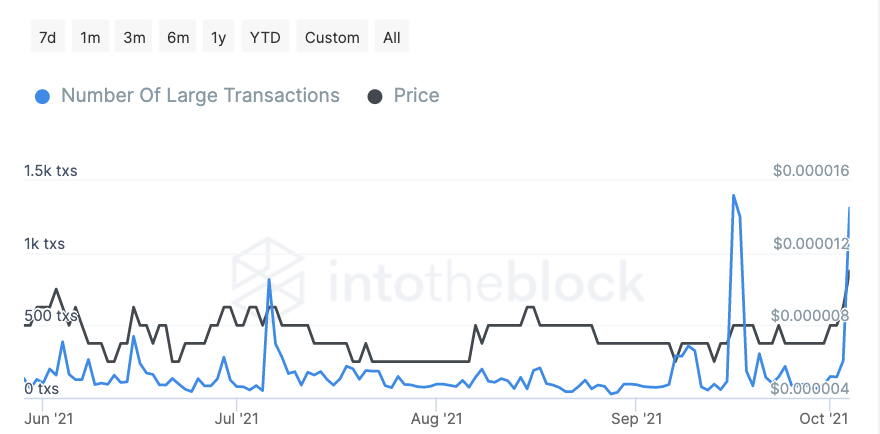The height and width of the screenshot is (434, 880).
Task: Select the 7d time range
Action: (47, 38)
